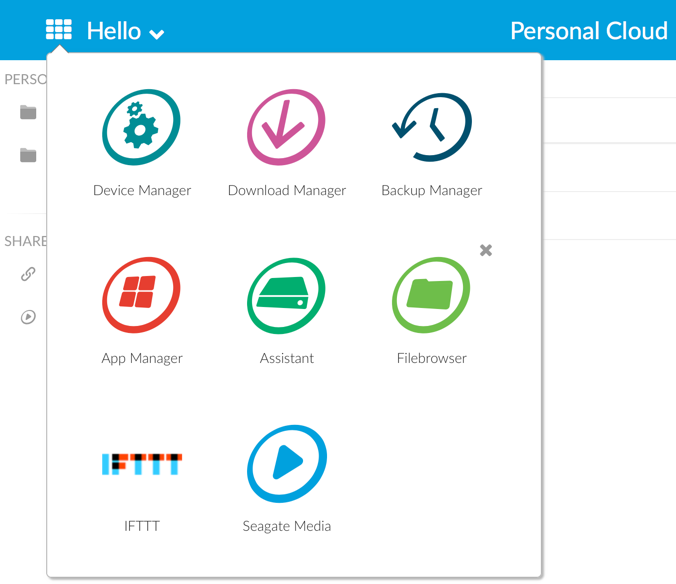The width and height of the screenshot is (676, 584).
Task: Launch Download Manager via its pink icon
Action: click(286, 127)
